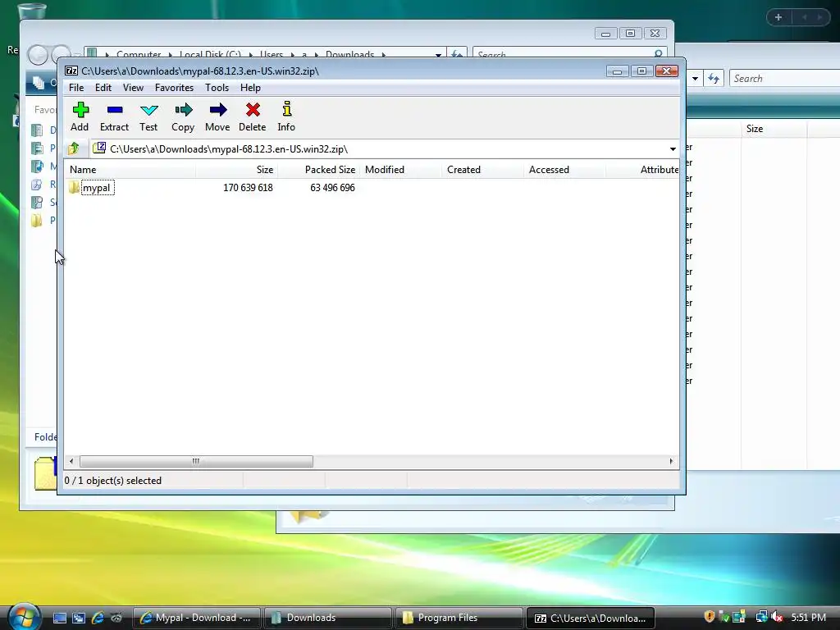
Task: Open the Edit menu
Action: [103, 87]
